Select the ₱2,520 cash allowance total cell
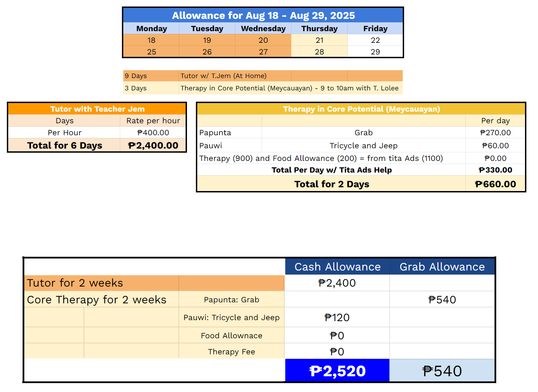This screenshot has height=392, width=538. pyautogui.click(x=337, y=371)
